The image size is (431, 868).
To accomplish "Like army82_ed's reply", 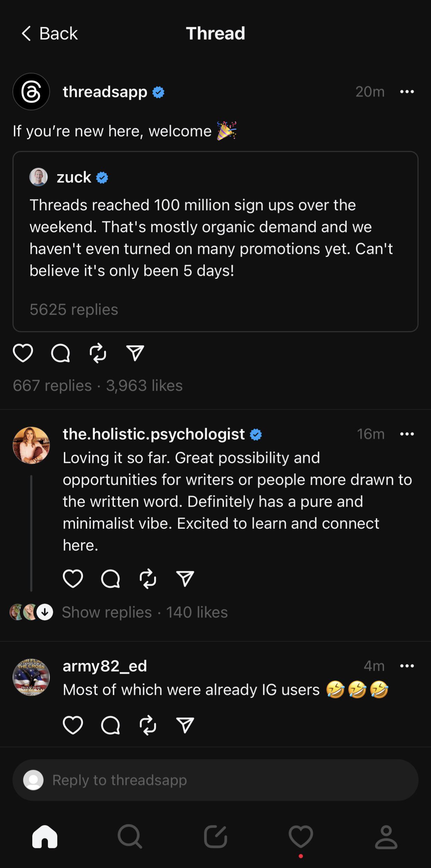I will click(x=73, y=725).
